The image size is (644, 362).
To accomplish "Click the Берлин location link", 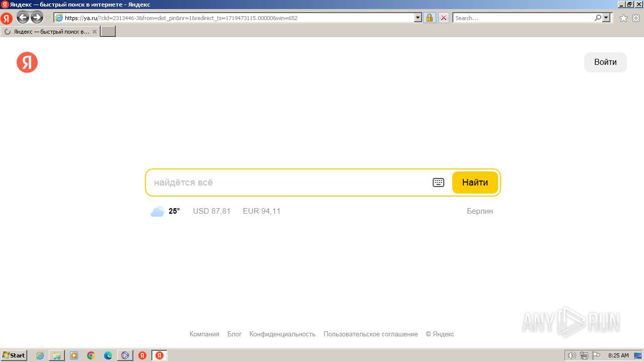I will (x=480, y=211).
